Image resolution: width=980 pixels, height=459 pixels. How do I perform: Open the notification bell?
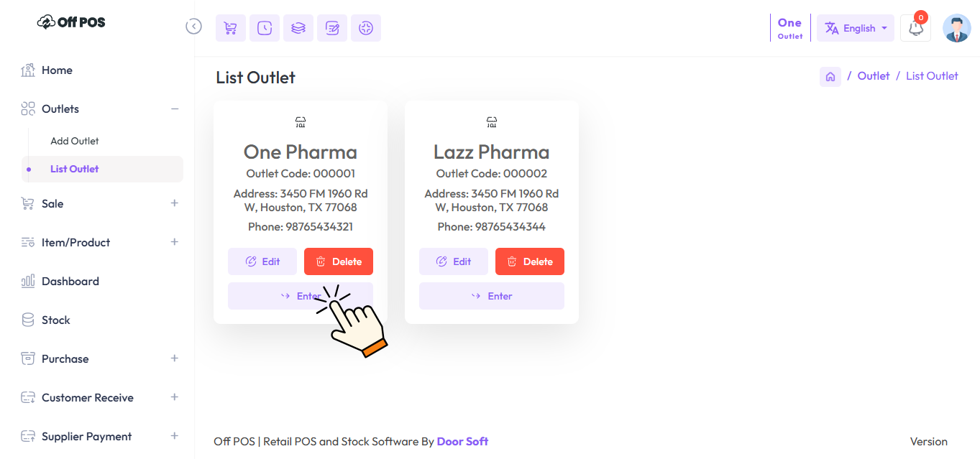[x=915, y=27]
